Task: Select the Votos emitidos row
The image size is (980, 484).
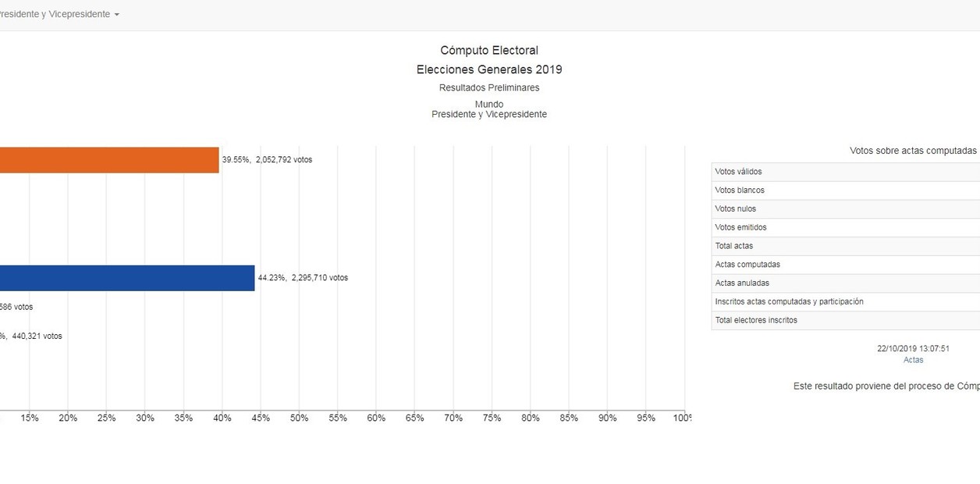Action: [846, 228]
